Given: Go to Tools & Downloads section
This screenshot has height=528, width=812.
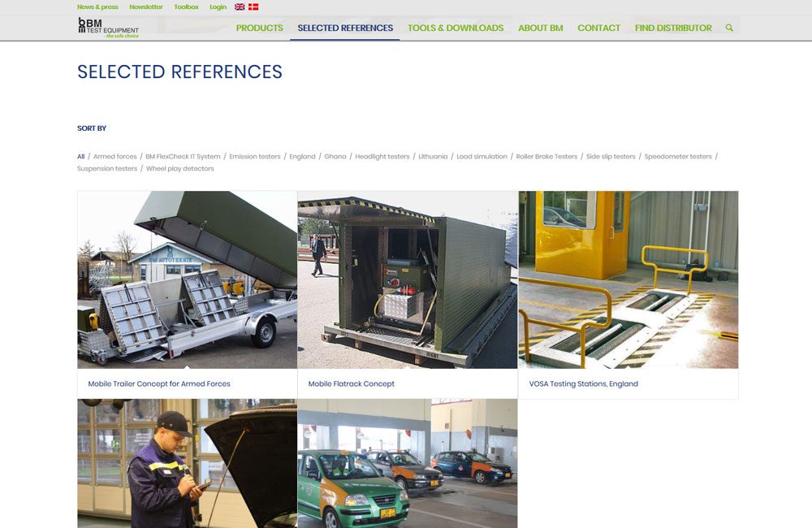Looking at the screenshot, I should click(x=455, y=27).
